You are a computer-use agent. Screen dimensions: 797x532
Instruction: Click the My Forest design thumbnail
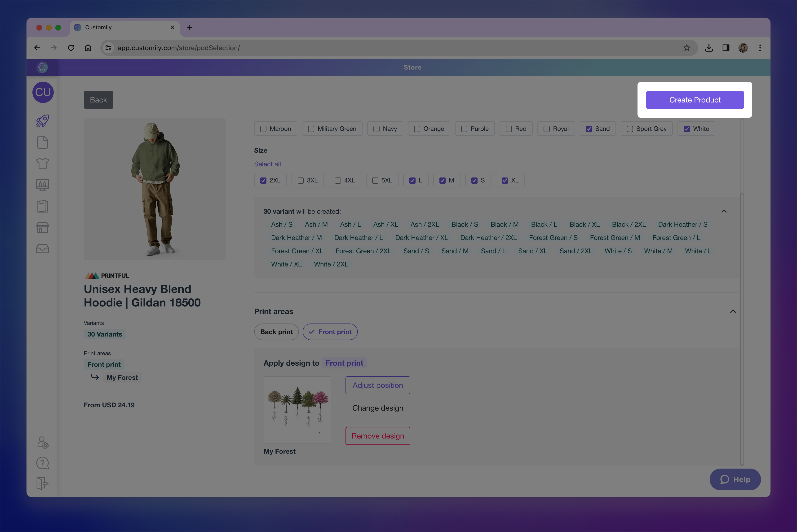click(297, 410)
